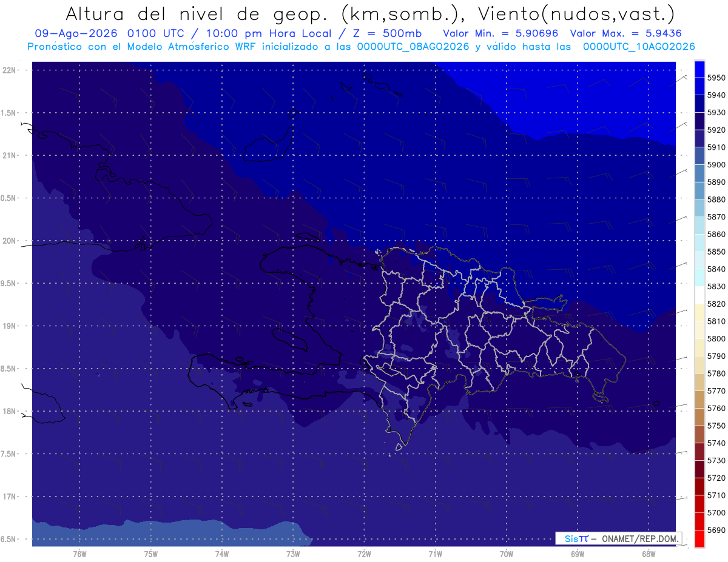
Task: Click the 5820 color bar label
Action: (716, 304)
